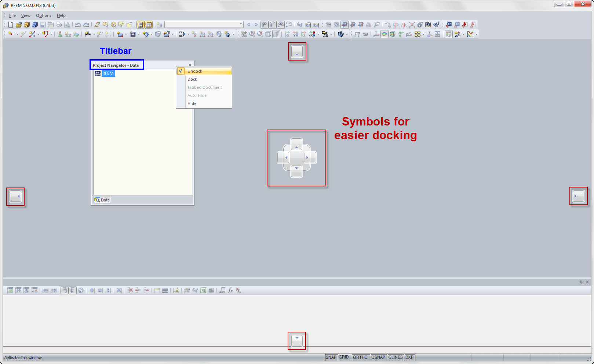Toggle GLINES in the status bar
594x364 pixels.
click(396, 357)
